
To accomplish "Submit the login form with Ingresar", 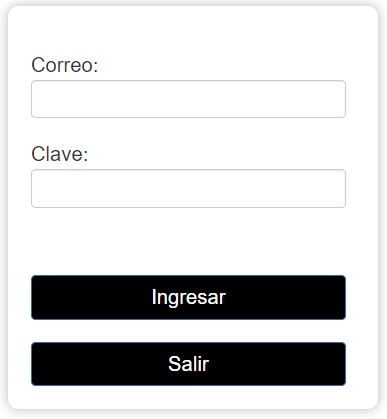I will point(188,297).
